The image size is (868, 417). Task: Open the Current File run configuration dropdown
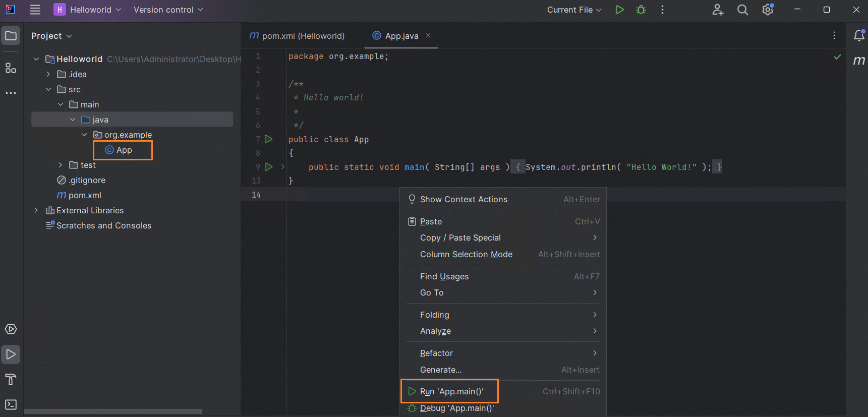pos(574,10)
